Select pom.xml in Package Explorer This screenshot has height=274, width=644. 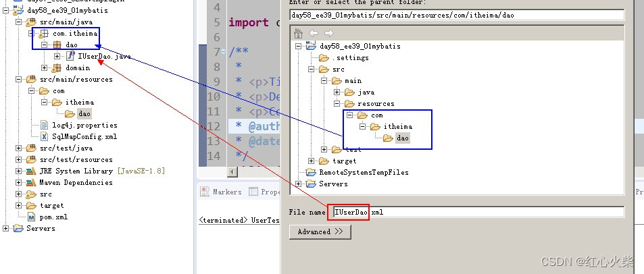click(x=53, y=217)
